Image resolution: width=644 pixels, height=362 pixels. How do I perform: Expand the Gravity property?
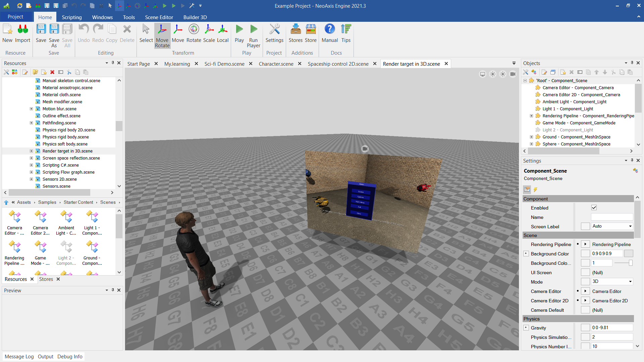pos(526,328)
